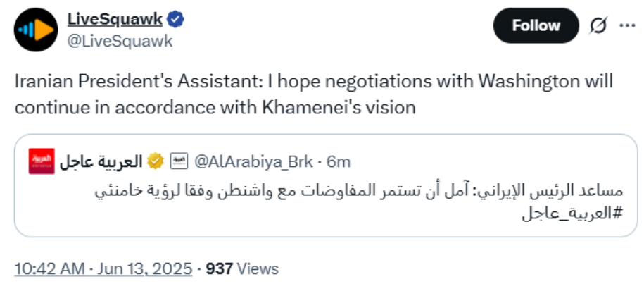The height and width of the screenshot is (284, 644).
Task: Click the Arabic headline in the quoted post
Action: pos(360,191)
